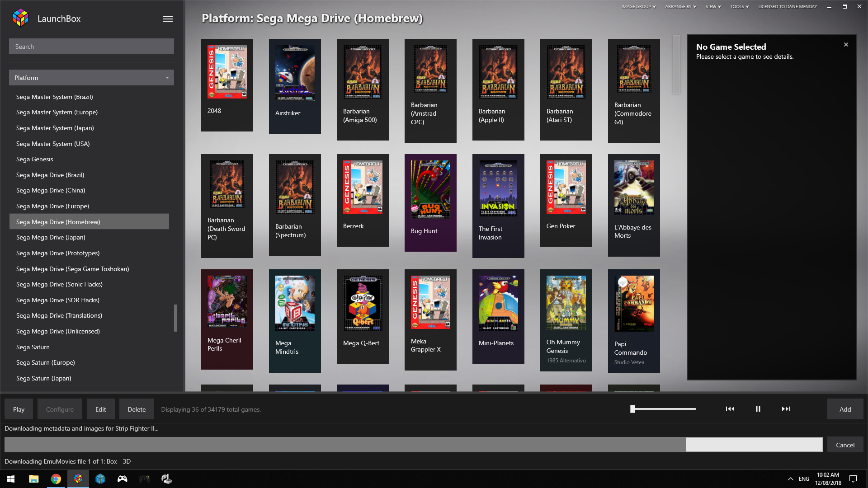Close the No Game Selected details panel
This screenshot has width=868, height=488.
(x=846, y=45)
